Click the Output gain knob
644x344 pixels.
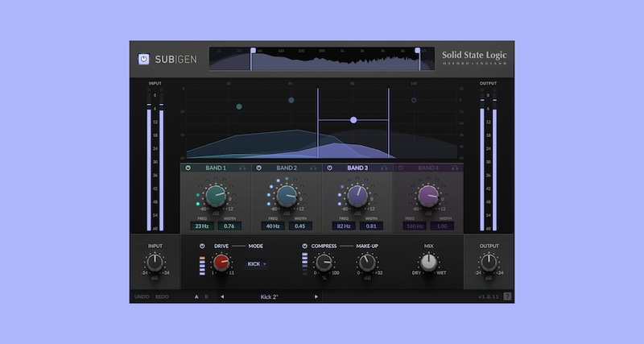tap(489, 262)
